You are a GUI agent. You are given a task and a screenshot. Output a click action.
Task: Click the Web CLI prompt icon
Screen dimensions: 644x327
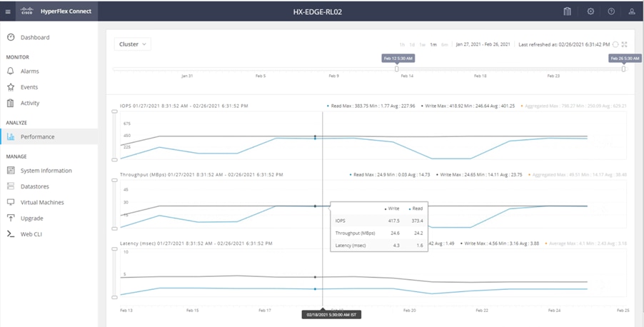[x=11, y=234]
